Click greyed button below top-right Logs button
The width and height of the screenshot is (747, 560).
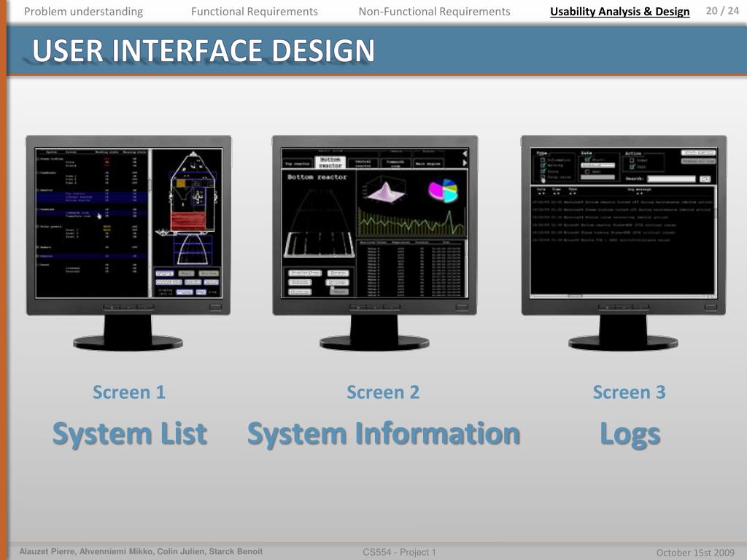[x=698, y=161]
